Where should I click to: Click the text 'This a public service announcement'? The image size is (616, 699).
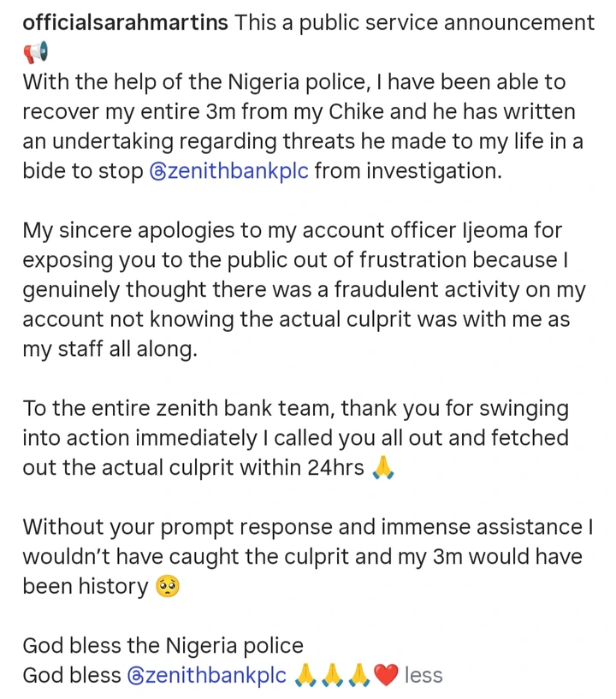pyautogui.click(x=414, y=23)
